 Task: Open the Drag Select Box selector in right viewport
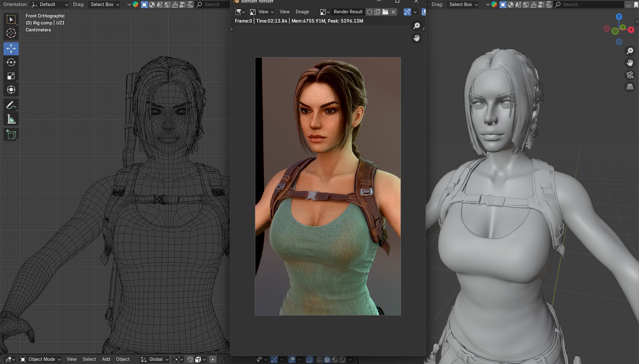[463, 4]
